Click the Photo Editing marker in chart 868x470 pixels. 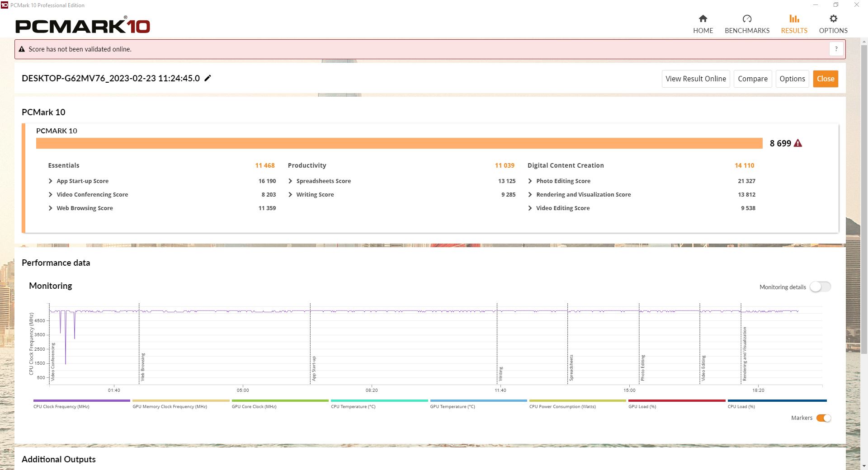(642, 368)
